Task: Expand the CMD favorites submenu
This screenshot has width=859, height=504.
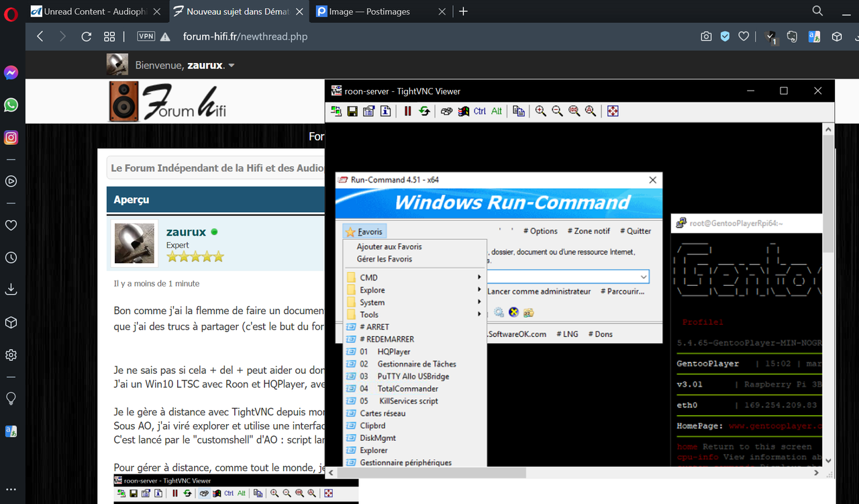Action: [x=414, y=277]
